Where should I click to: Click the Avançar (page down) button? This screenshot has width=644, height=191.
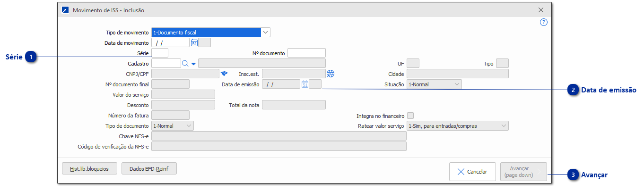523,172
